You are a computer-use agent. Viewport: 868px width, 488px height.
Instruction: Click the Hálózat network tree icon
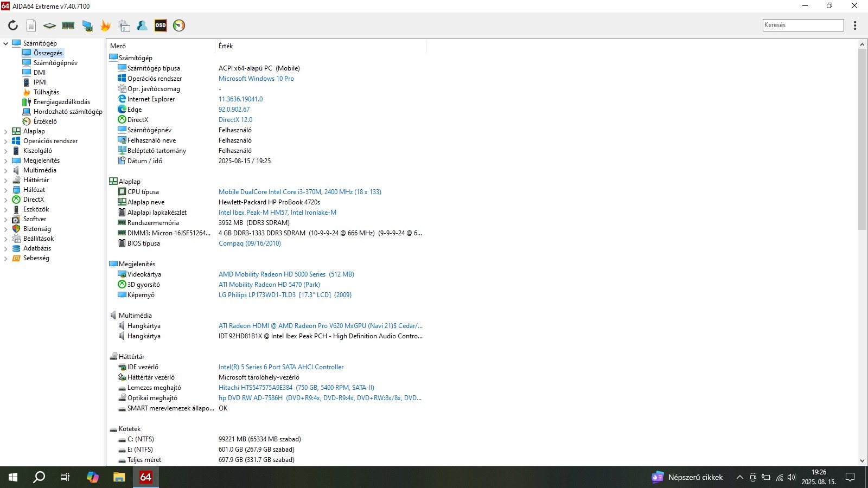pyautogui.click(x=16, y=190)
